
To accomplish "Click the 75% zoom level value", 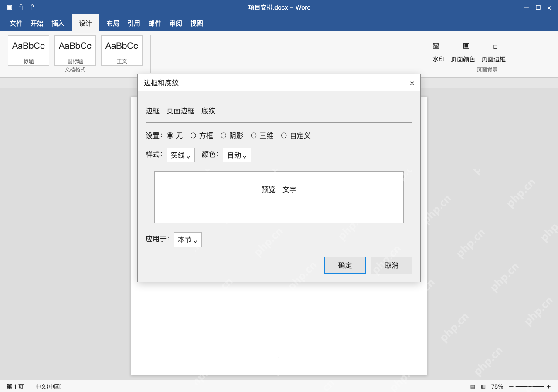I will click(497, 386).
